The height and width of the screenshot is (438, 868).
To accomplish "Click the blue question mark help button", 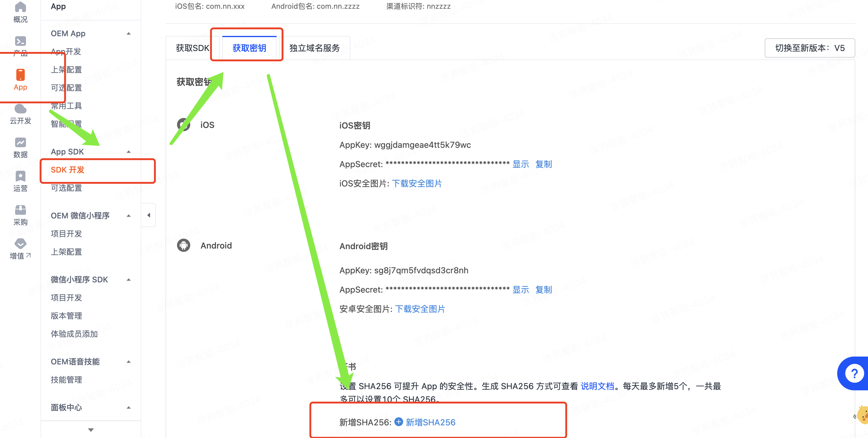I will point(854,373).
